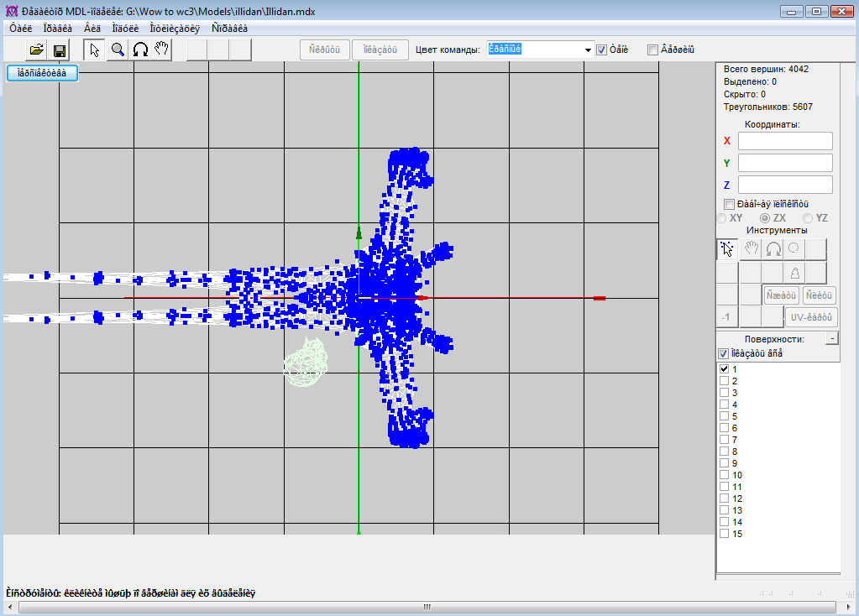The width and height of the screenshot is (859, 616).
Task: Select the vertex selection tool in Инструменты panel
Action: 727,249
